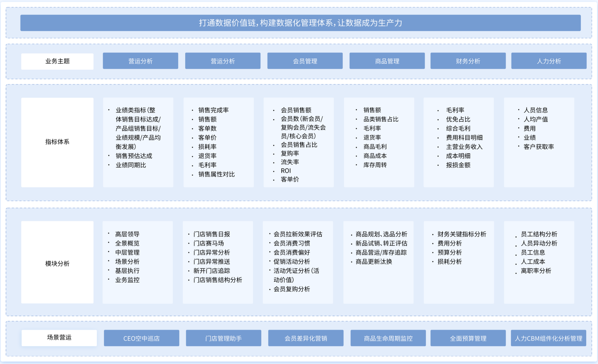This screenshot has width=598, height=364.
Task: Select the ROI metric item
Action: coord(286,171)
